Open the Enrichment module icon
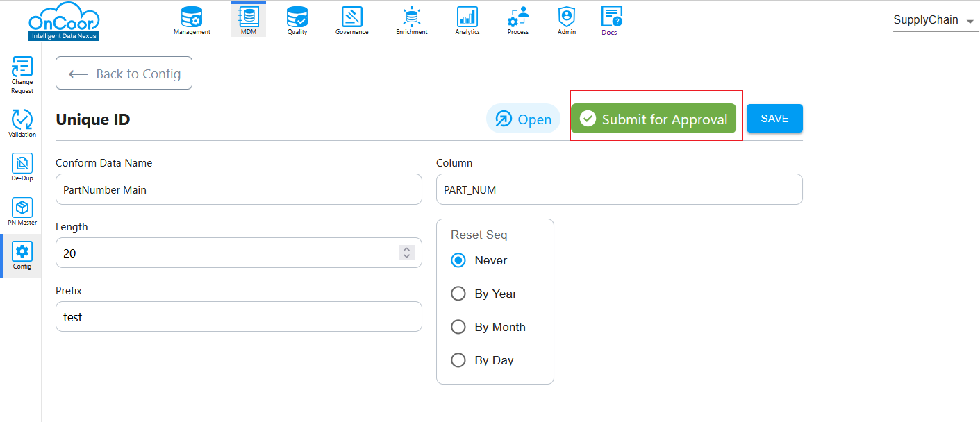The height and width of the screenshot is (422, 980). [412, 21]
